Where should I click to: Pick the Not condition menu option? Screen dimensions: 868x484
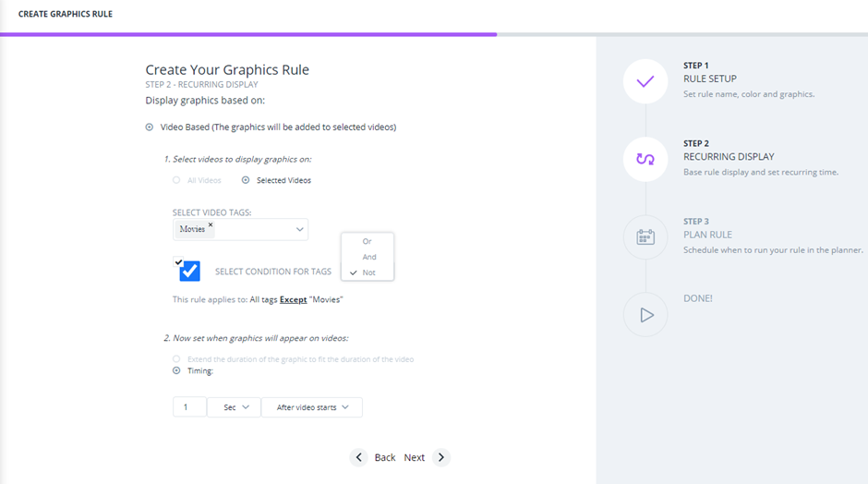pyautogui.click(x=369, y=272)
